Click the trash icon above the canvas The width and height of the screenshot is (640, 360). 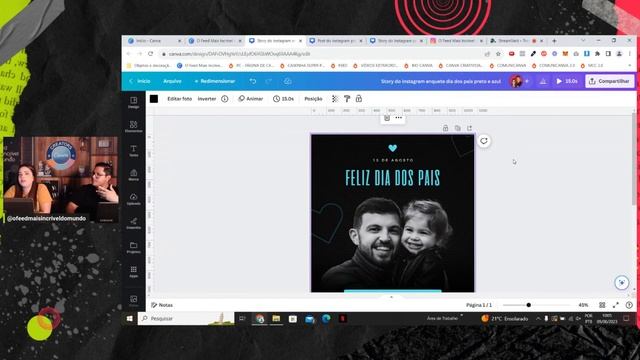tap(387, 118)
